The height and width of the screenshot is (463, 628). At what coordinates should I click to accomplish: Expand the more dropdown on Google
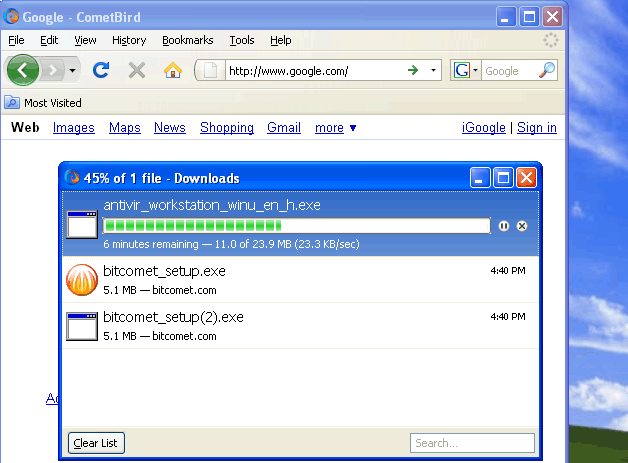pyautogui.click(x=335, y=128)
